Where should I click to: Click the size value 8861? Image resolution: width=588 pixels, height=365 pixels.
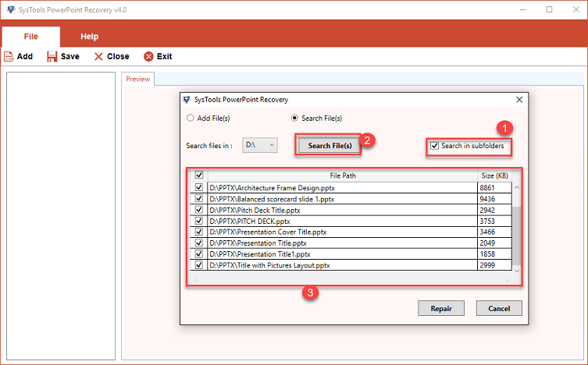click(x=487, y=187)
